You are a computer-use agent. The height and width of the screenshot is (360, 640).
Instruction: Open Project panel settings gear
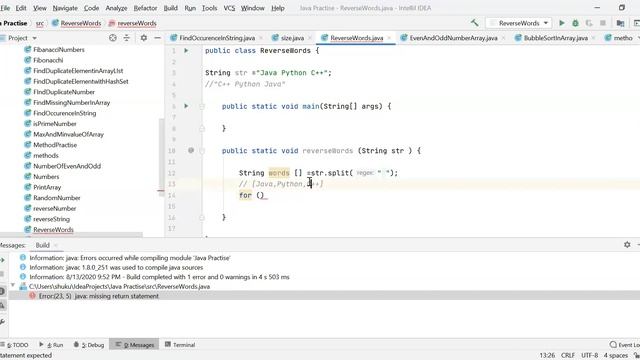[x=144, y=38]
